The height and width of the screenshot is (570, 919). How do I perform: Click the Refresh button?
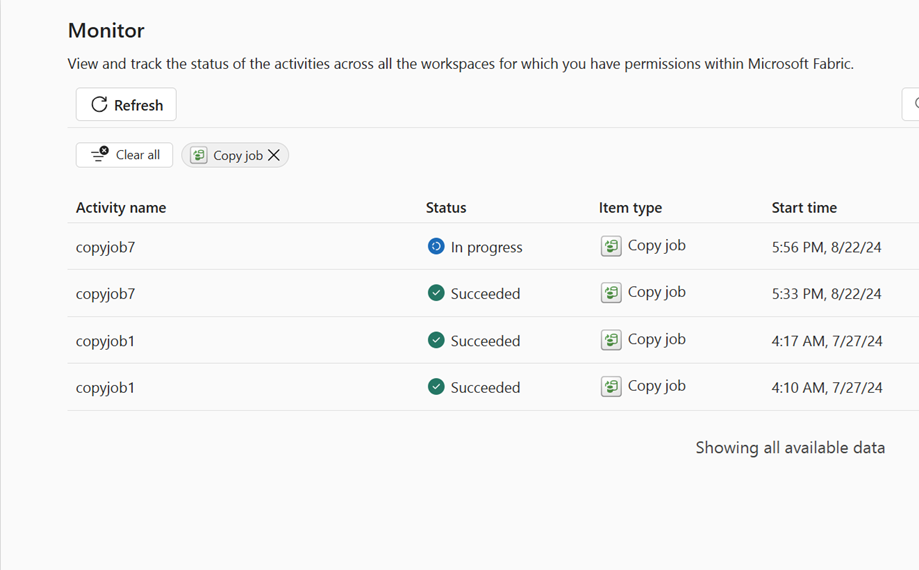(x=126, y=105)
